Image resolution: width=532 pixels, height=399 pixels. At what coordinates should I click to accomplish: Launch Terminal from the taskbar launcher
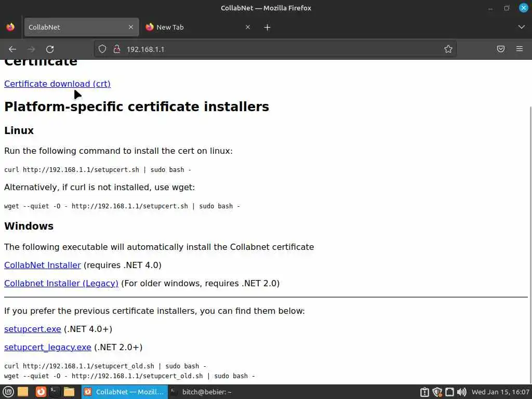click(x=55, y=392)
